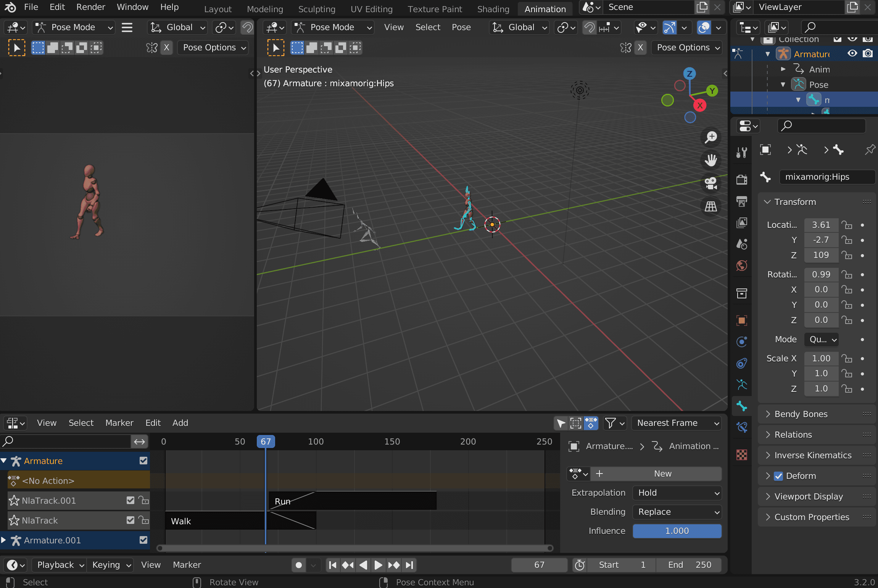This screenshot has width=878, height=588.
Task: Open Object properties orange square icon
Action: pos(741,320)
